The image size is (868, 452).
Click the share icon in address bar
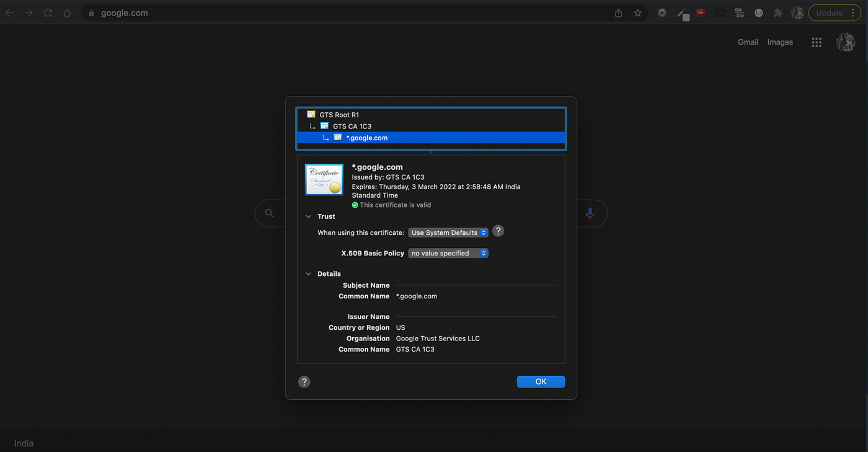(618, 12)
